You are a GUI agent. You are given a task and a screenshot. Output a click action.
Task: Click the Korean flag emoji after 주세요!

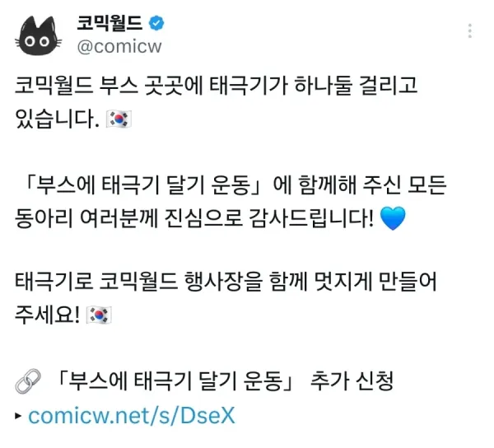click(99, 315)
